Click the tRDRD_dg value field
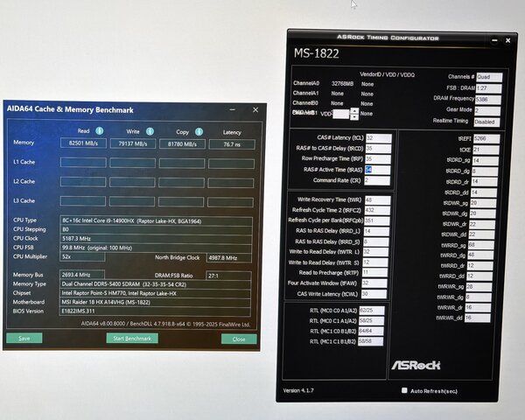This screenshot has height=420, width=525. tap(485, 171)
